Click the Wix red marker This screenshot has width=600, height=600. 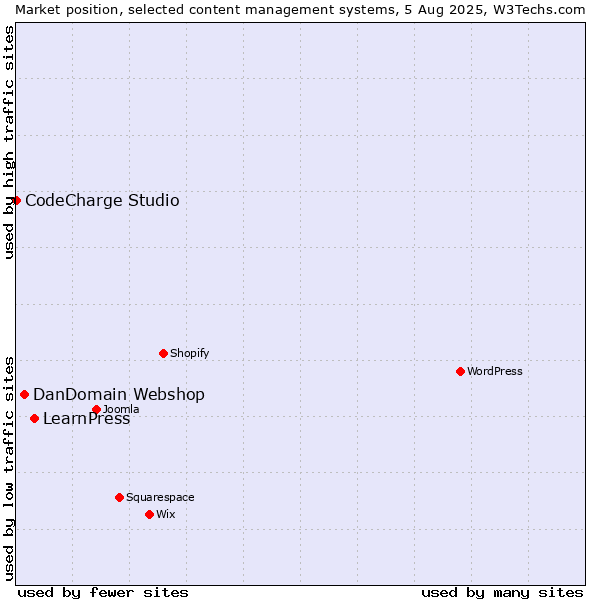150,515
